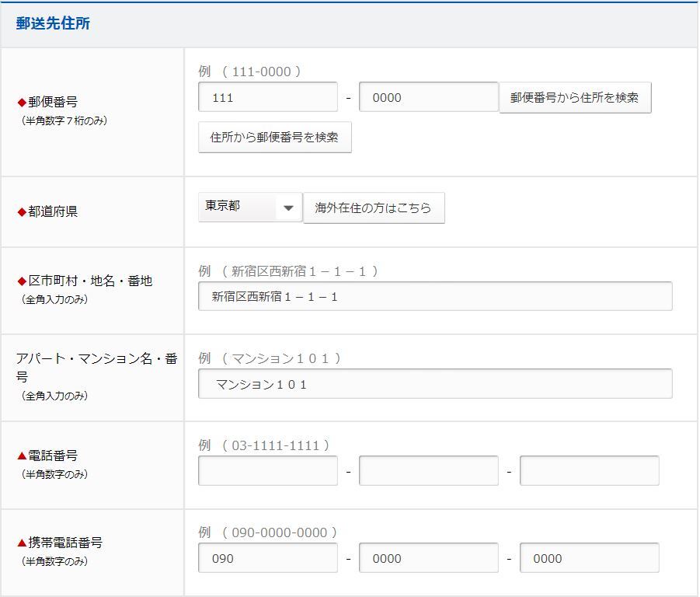The image size is (700, 597).
Task: Click the 都道府県 field label
Action: (53, 211)
